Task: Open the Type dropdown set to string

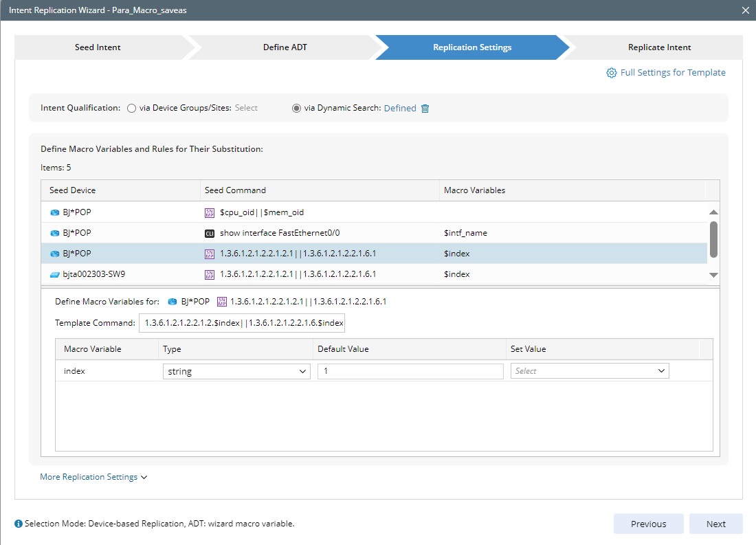Action: point(236,371)
